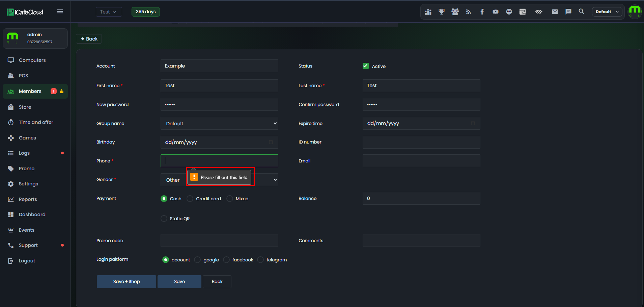
Task: Click the search magnifier icon
Action: tap(581, 11)
